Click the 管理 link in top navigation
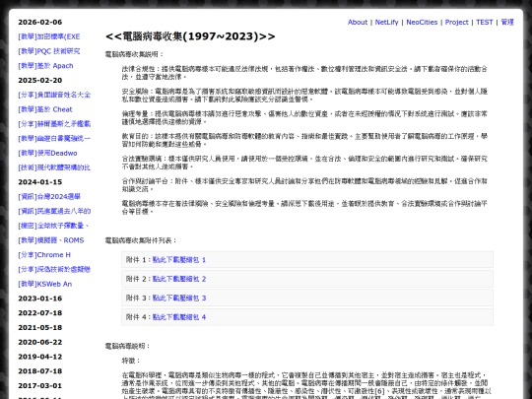532x399 pixels. click(x=507, y=23)
